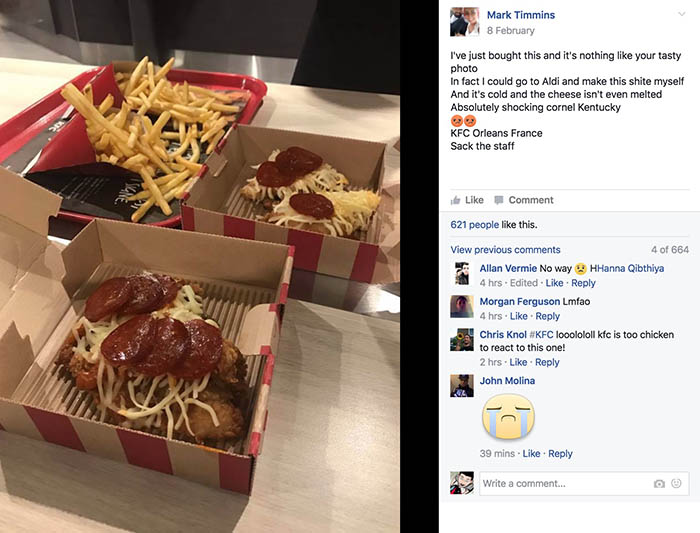Viewport: 700px width, 533px height.
Task: Click the Comment speech bubble icon
Action: pos(499,200)
